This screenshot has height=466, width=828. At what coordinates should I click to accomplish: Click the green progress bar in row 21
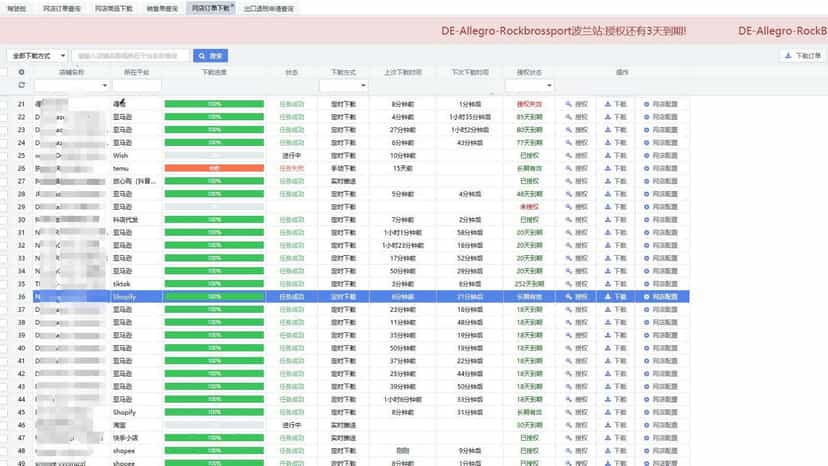(214, 104)
